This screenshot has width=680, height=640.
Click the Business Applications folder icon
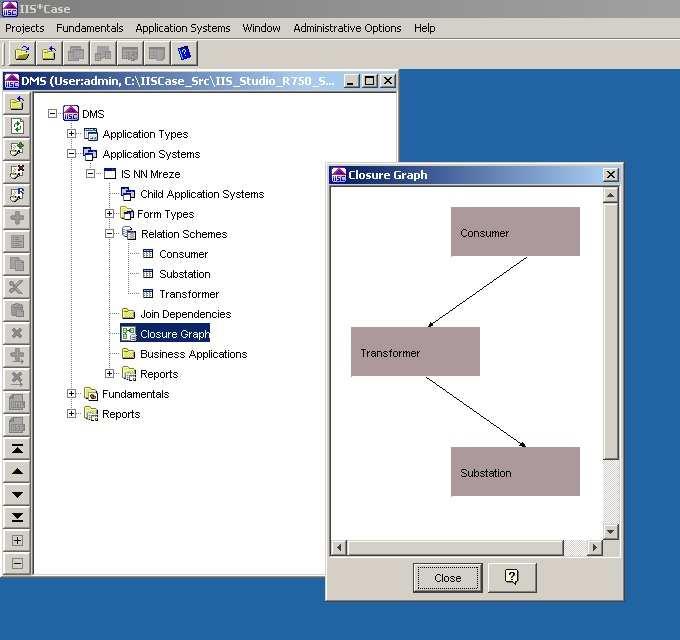128,353
